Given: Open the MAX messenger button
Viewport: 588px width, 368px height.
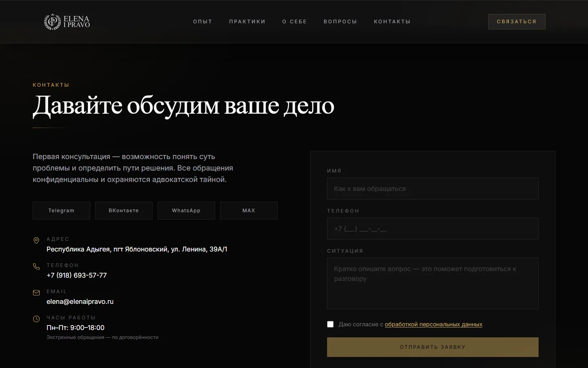Looking at the screenshot, I should pyautogui.click(x=249, y=211).
